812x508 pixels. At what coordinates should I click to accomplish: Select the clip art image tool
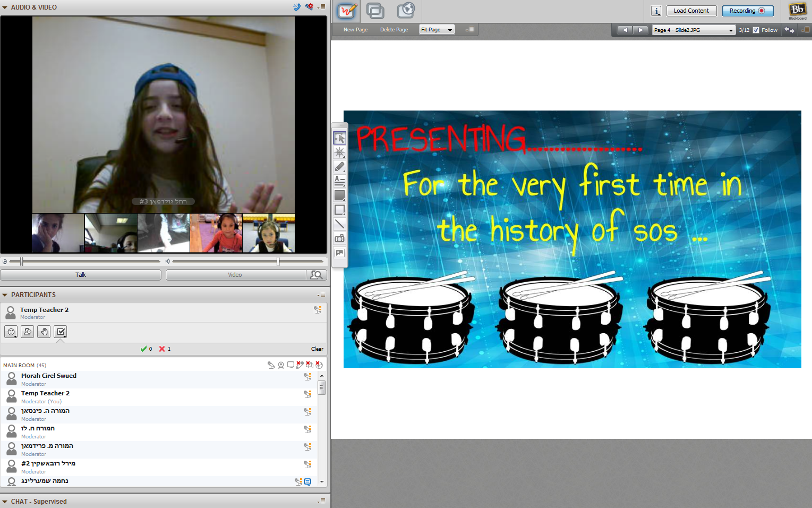(x=340, y=253)
